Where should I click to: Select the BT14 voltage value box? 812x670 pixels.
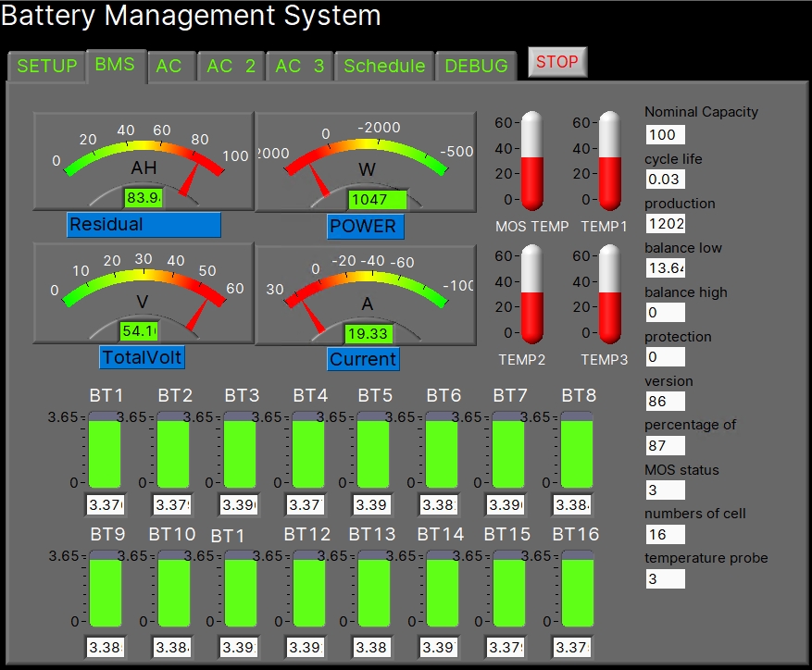tap(439, 647)
